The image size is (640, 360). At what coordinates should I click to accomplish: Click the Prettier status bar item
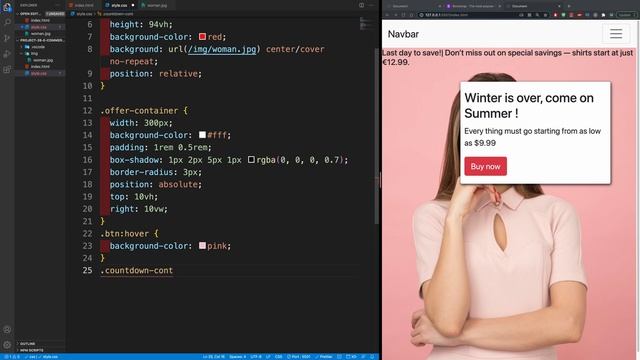click(x=324, y=357)
